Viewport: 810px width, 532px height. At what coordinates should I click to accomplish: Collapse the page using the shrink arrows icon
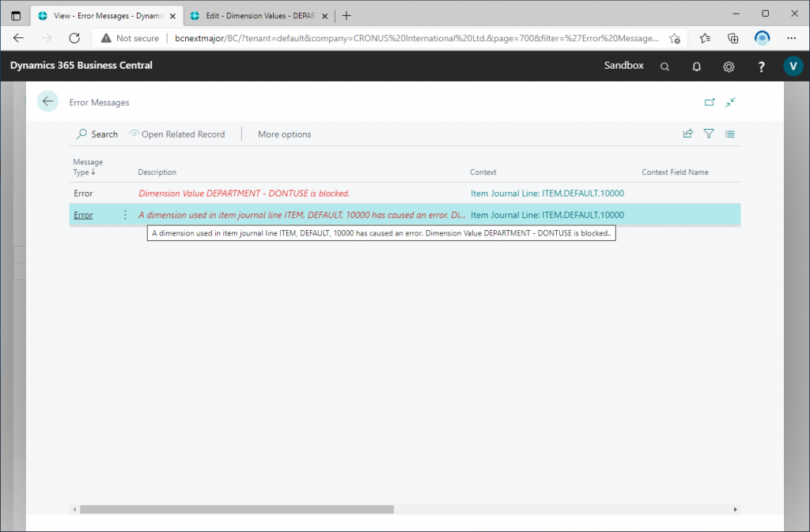[730, 102]
